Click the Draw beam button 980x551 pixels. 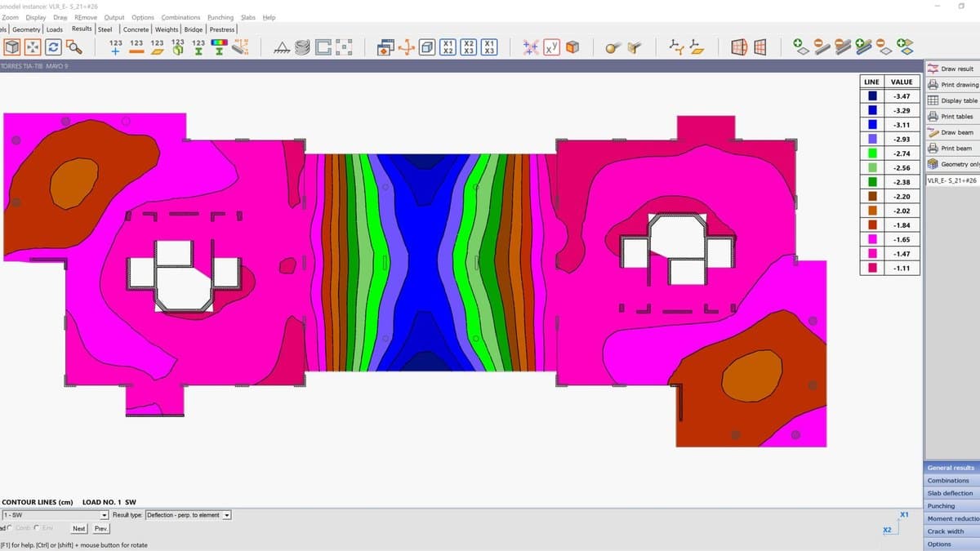952,132
